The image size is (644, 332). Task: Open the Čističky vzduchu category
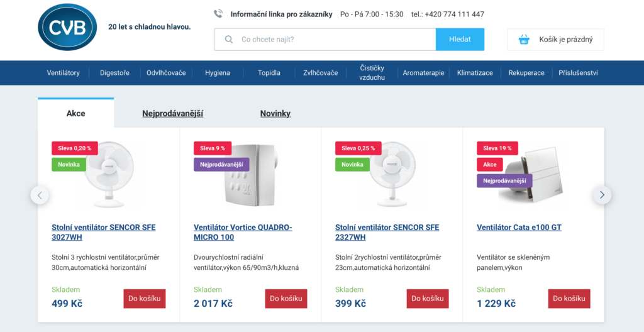point(372,73)
